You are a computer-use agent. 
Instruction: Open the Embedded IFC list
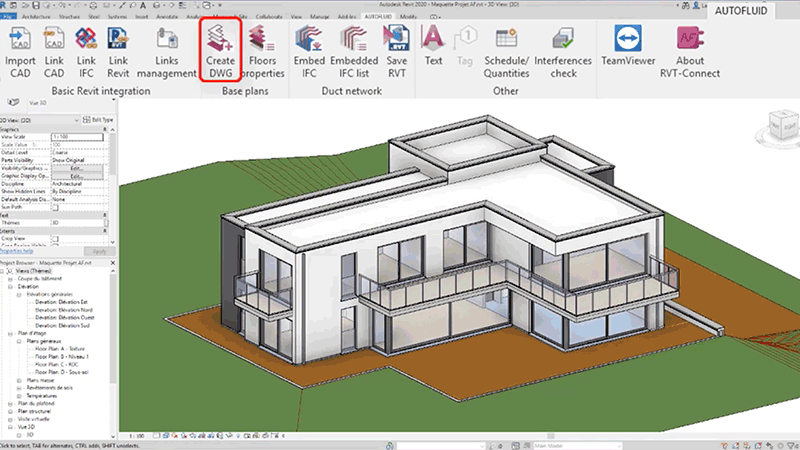[354, 53]
